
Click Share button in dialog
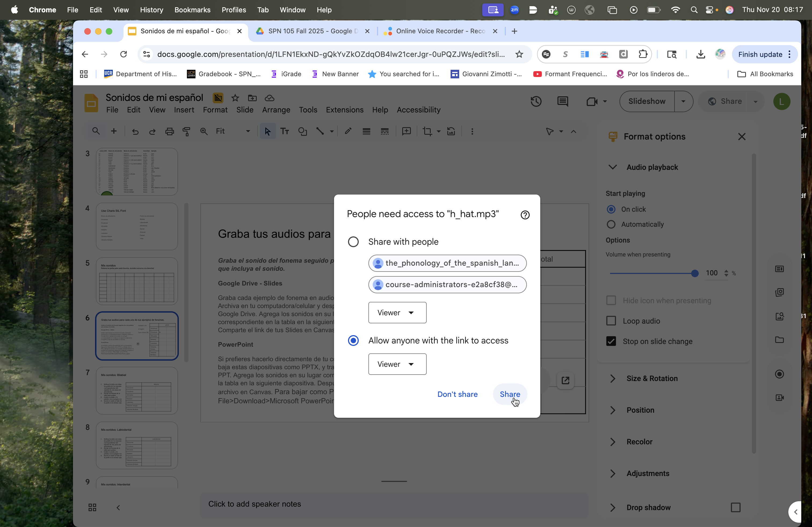click(510, 394)
